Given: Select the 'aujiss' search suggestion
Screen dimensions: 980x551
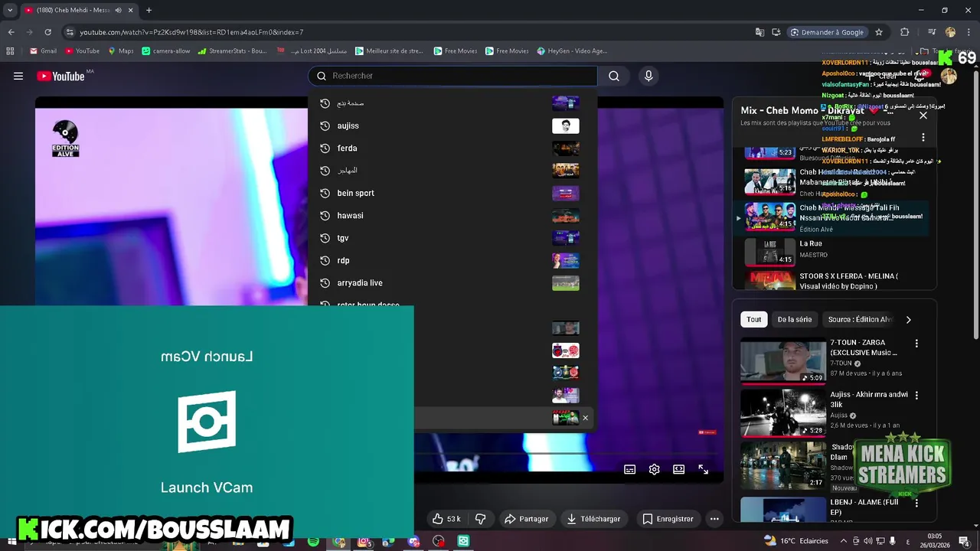Looking at the screenshot, I should [x=452, y=126].
